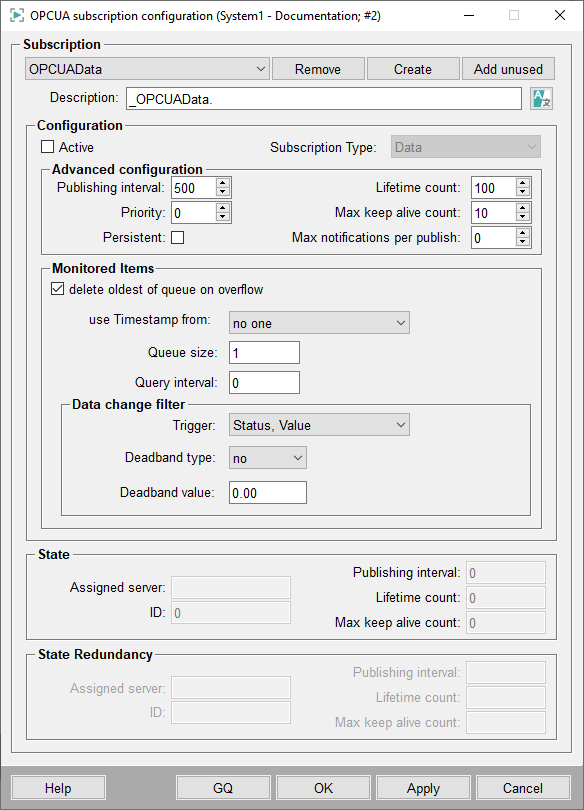Click the Remove subscription button

pos(318,69)
